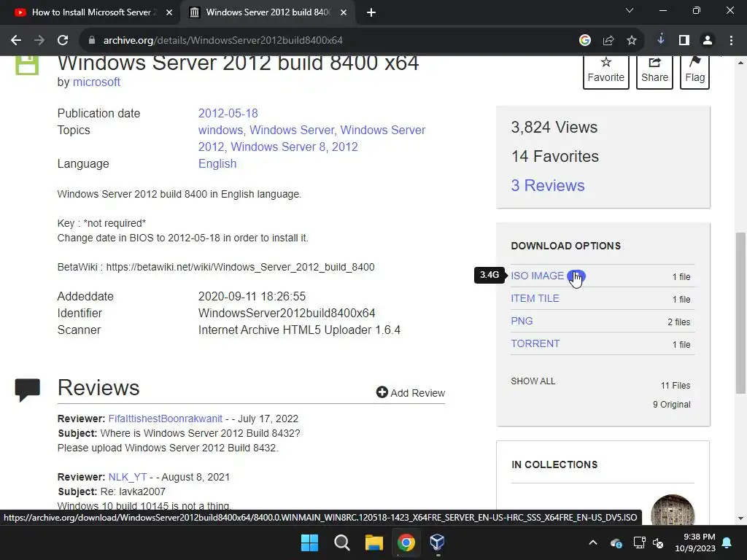Open Chrome downloads indicator
The height and width of the screenshot is (560, 747).
(661, 40)
